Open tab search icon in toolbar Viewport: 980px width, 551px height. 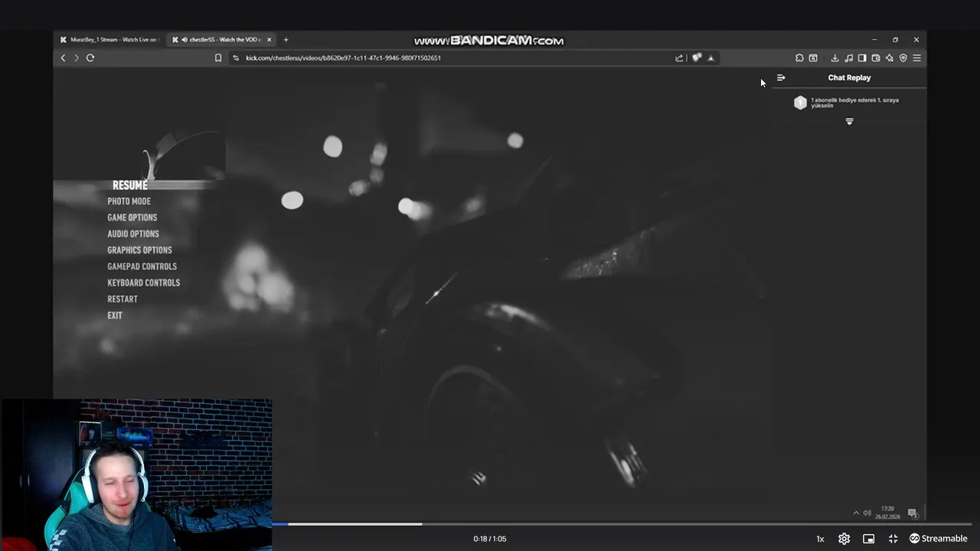pos(813,58)
